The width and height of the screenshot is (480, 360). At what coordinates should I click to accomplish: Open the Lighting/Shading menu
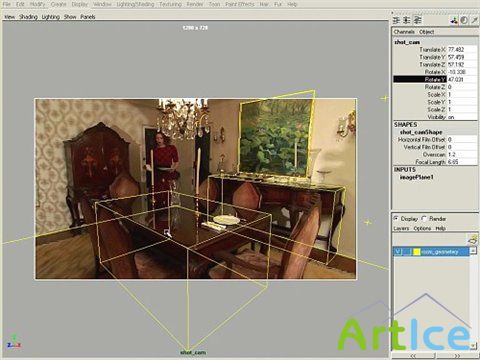click(135, 4)
